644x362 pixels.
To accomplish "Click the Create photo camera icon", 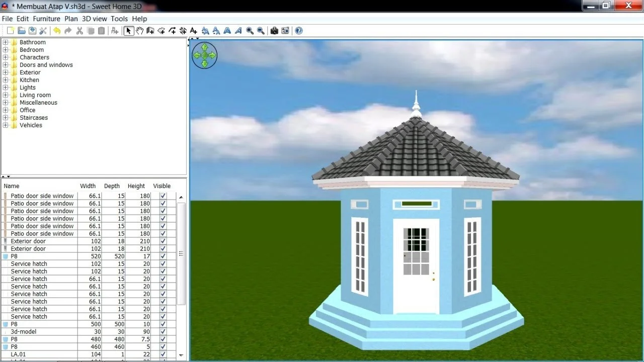I will (x=274, y=31).
